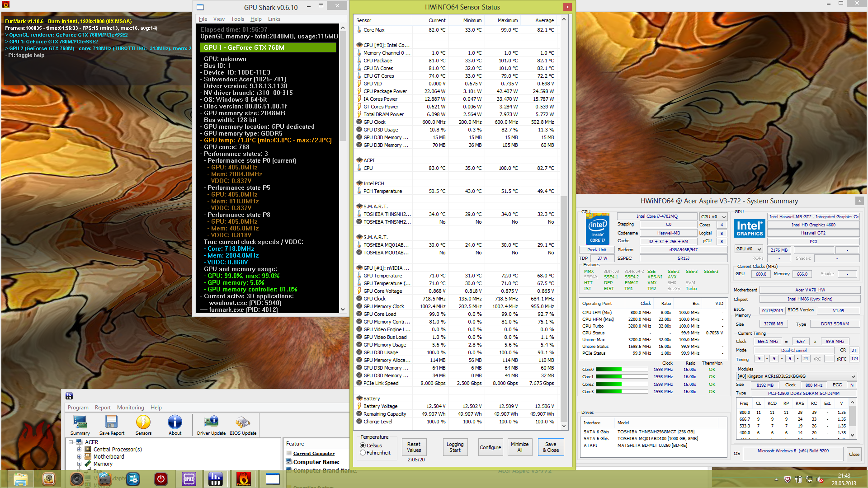Viewport: 868px width, 488px height.
Task: Click the Reset Values button
Action: pos(414,447)
